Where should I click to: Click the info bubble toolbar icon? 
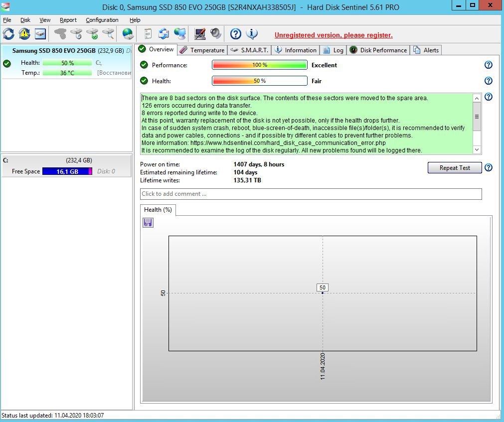pos(252,34)
